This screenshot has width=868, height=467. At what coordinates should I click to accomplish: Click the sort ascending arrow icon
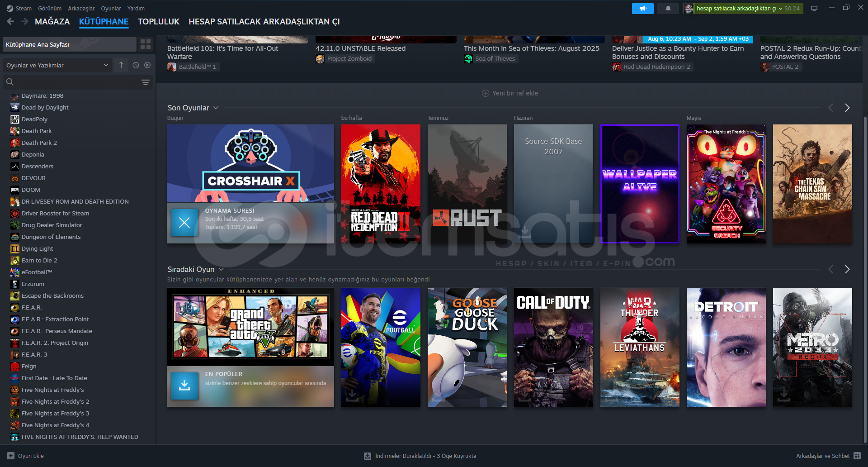coord(121,65)
